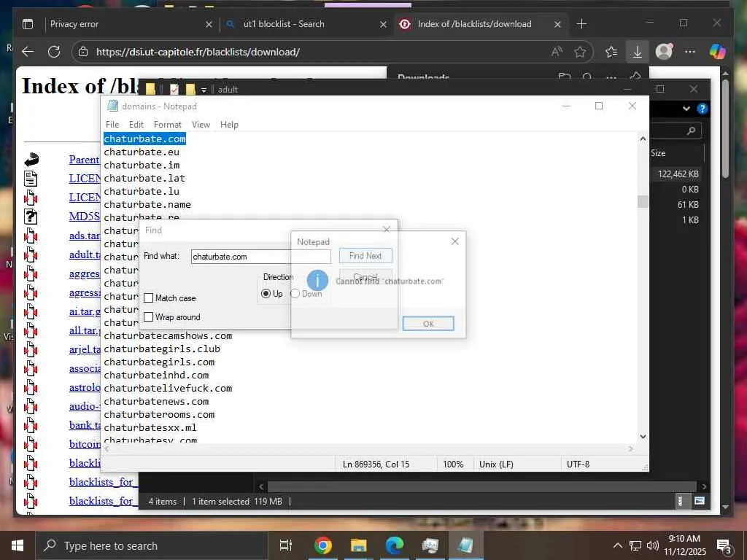Click OK in the Notepad message
This screenshot has width=747, height=560.
point(428,324)
